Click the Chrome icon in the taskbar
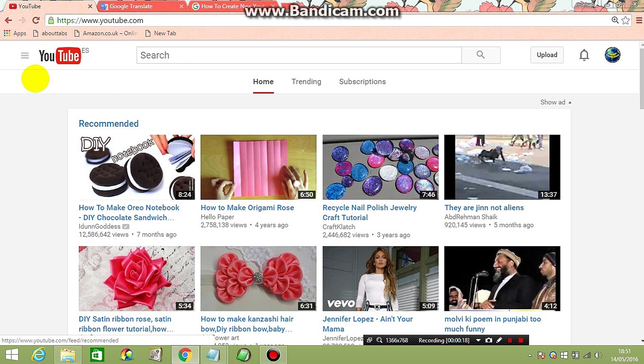The image size is (644, 364). 185,355
